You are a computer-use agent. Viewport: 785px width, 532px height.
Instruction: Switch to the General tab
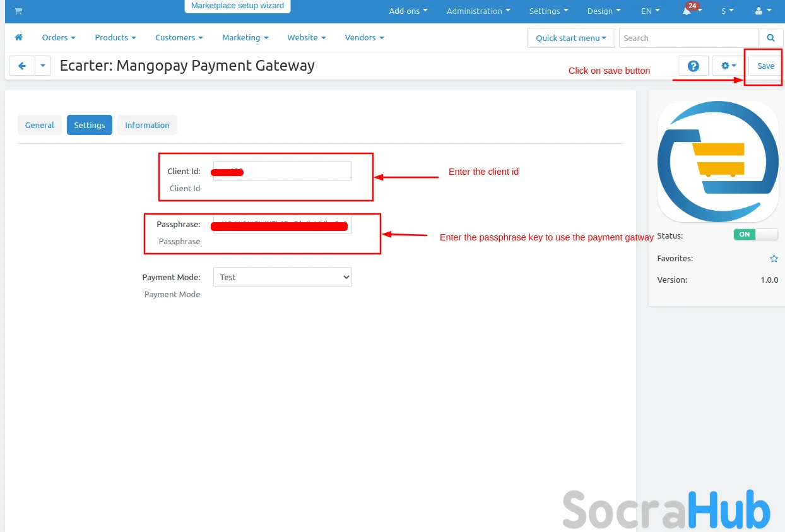click(x=40, y=125)
